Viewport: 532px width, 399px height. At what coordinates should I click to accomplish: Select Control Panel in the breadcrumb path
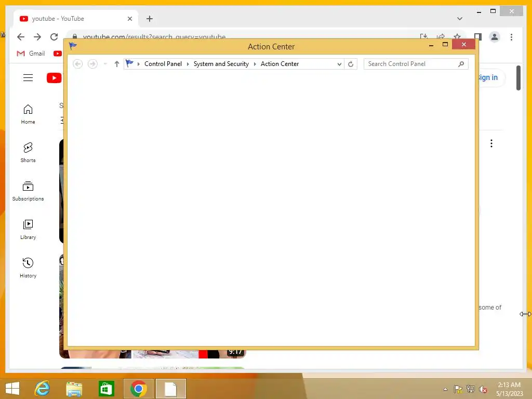point(163,64)
